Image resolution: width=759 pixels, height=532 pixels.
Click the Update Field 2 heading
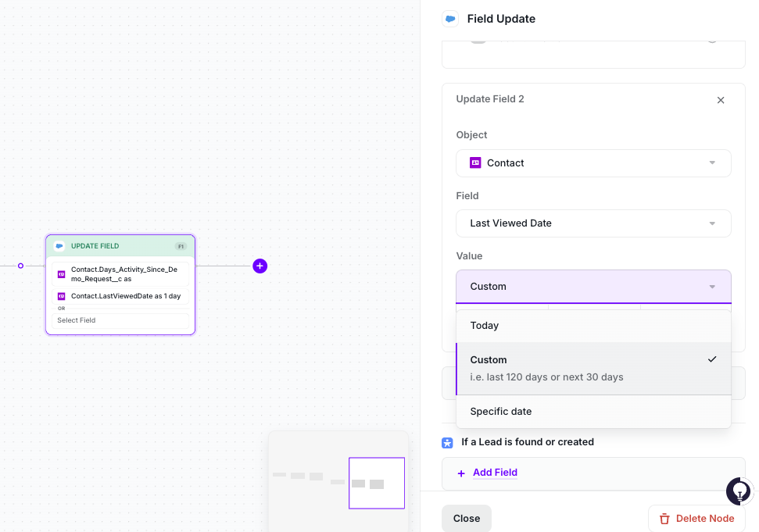pyautogui.click(x=490, y=99)
